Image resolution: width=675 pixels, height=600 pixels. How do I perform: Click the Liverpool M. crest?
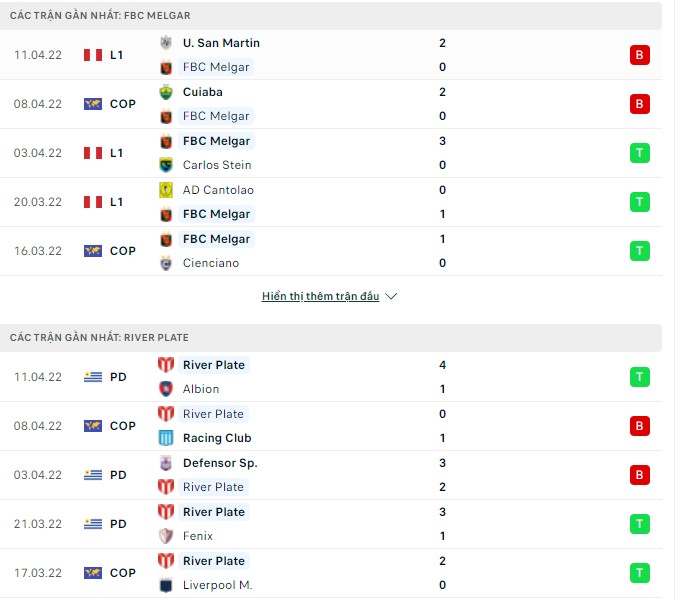pos(166,585)
